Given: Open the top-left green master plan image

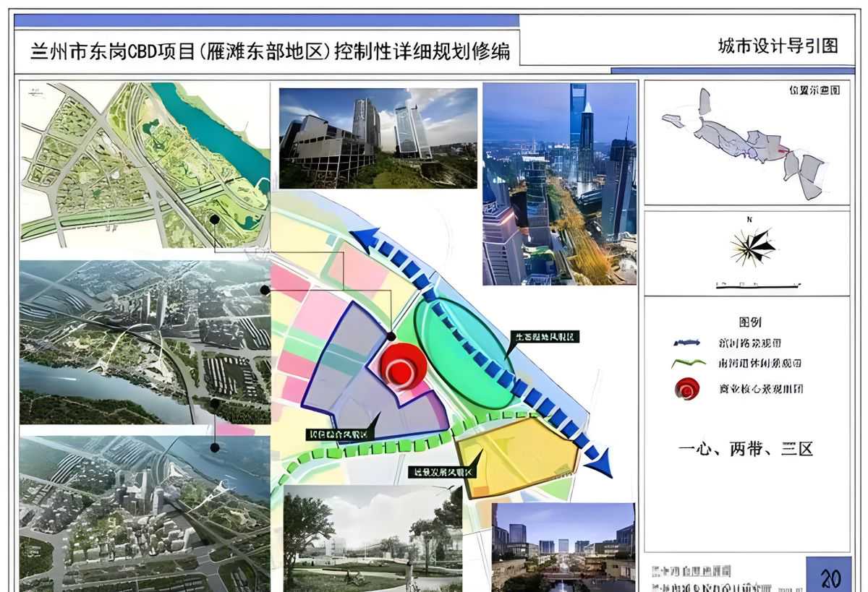Looking at the screenshot, I should [x=145, y=164].
